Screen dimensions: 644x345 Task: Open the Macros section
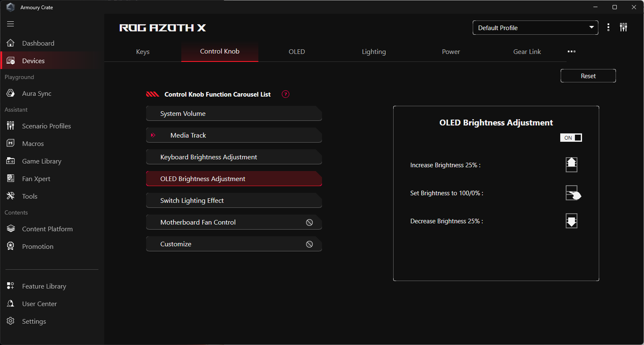tap(33, 144)
